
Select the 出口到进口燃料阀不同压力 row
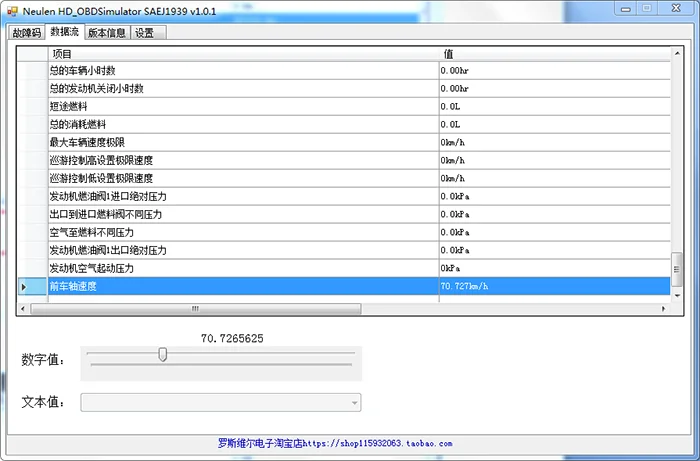[x=344, y=214]
